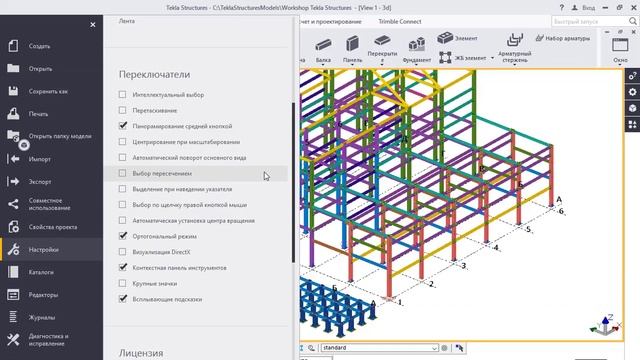Viewport: 640px width, 360px height.
Task: Click the Элемент item icon
Action: point(445,38)
